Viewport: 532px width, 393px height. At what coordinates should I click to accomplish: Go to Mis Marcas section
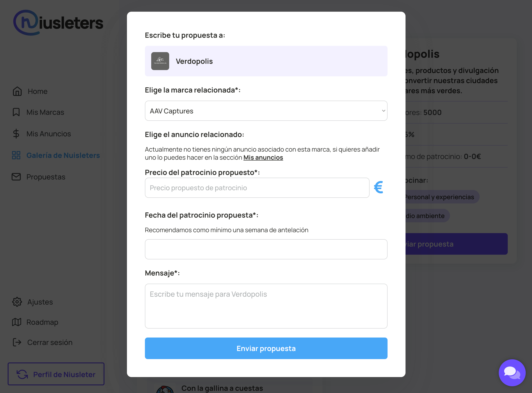point(45,112)
